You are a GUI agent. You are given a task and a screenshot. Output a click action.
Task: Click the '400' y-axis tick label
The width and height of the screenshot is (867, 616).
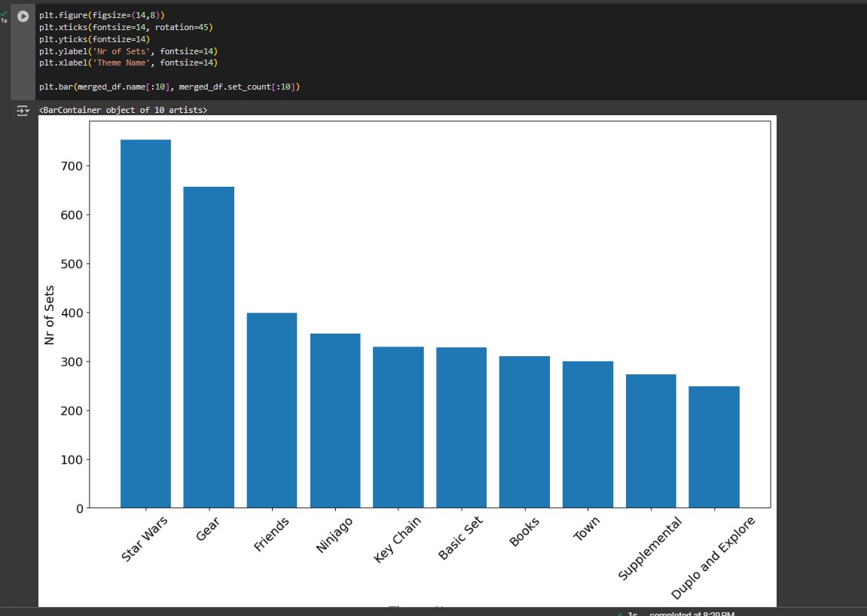(x=72, y=313)
